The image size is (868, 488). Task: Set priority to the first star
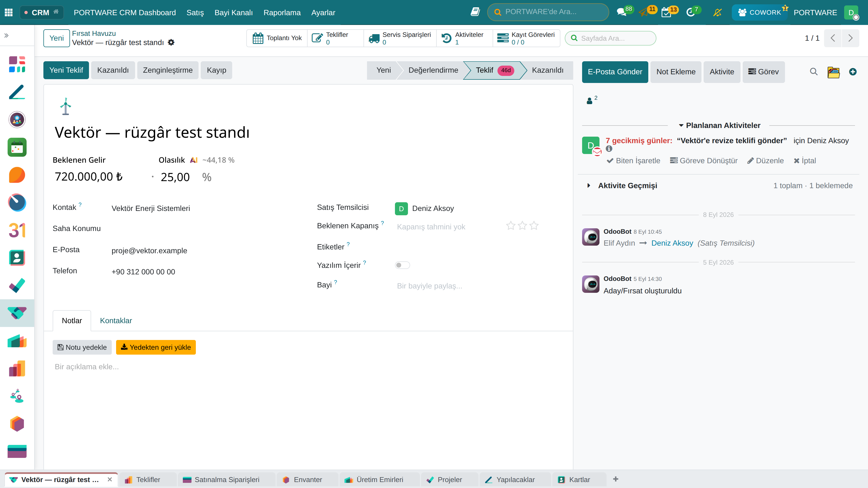point(511,226)
